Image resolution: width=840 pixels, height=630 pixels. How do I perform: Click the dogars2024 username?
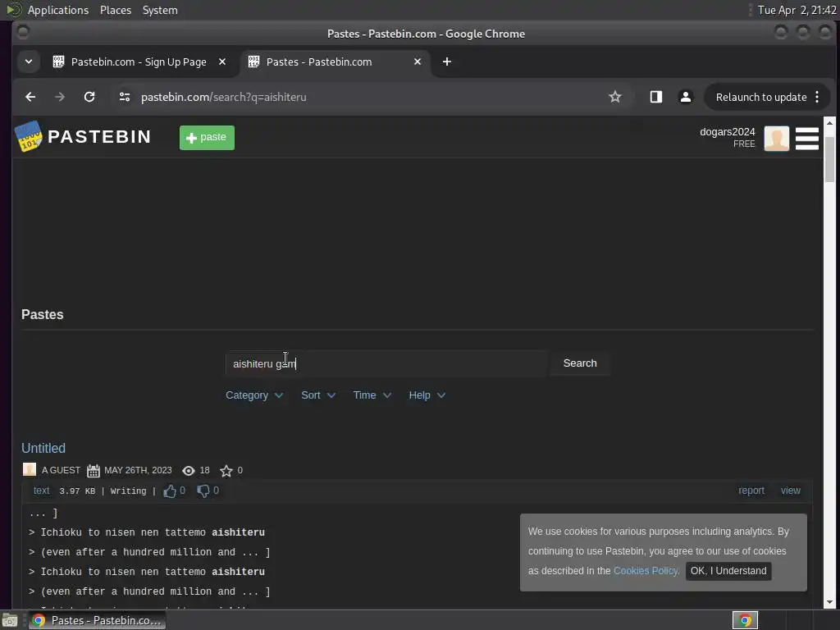(x=727, y=132)
